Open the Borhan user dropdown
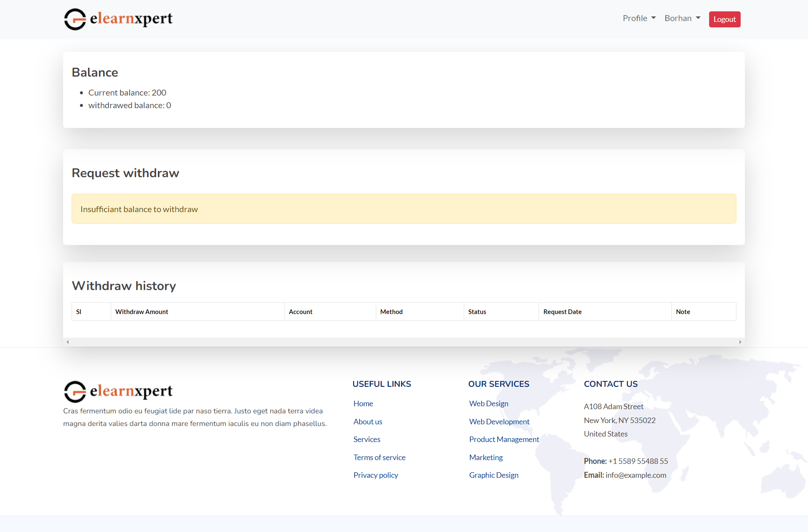Viewport: 808px width, 532px height. point(682,19)
